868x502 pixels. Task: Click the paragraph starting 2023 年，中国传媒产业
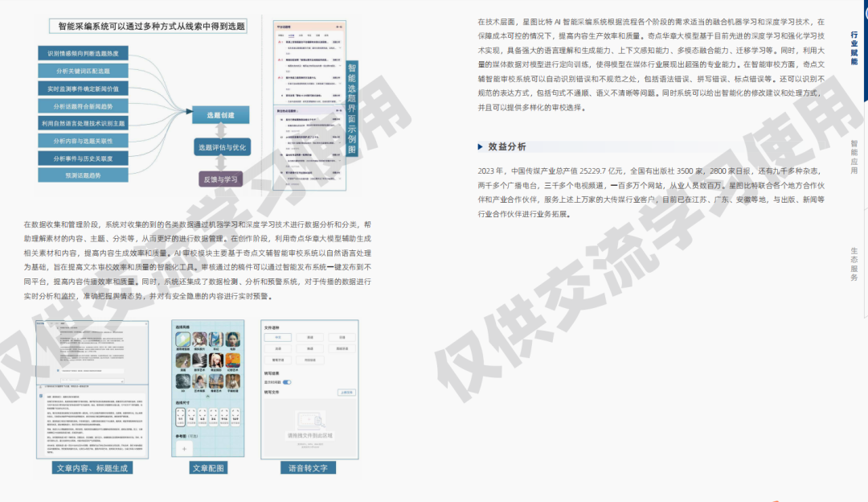pyautogui.click(x=652, y=192)
